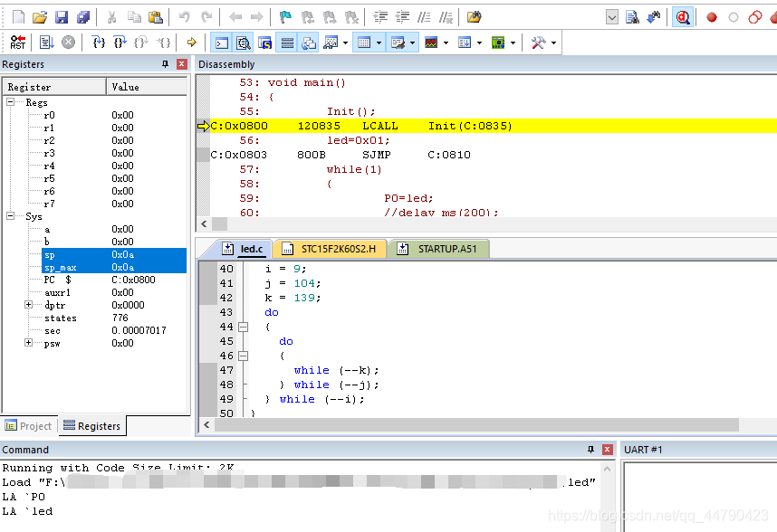Click the led.c editor horizontal scrollbar
777x532 pixels.
(x=476, y=424)
